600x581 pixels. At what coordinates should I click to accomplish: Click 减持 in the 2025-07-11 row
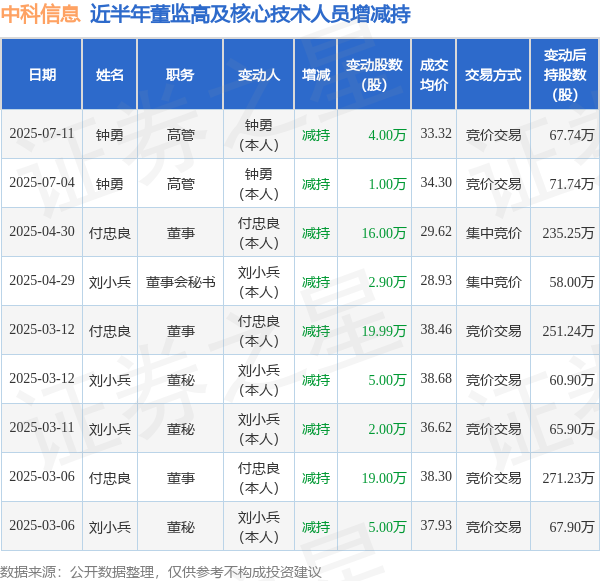click(316, 135)
